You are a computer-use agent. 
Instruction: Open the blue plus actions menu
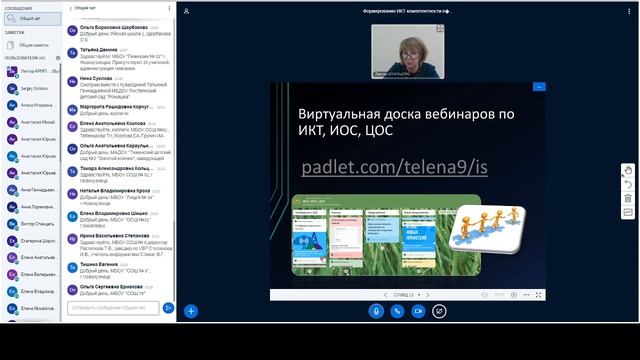pos(191,311)
